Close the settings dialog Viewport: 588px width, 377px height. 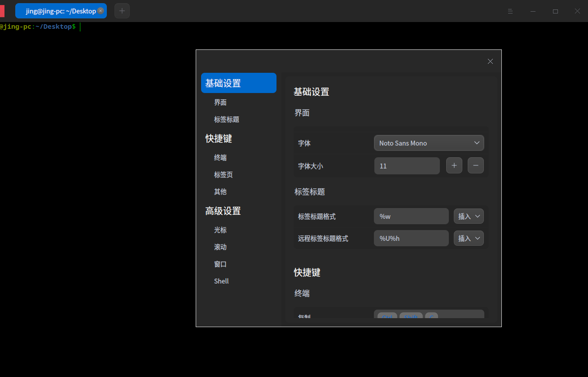490,62
